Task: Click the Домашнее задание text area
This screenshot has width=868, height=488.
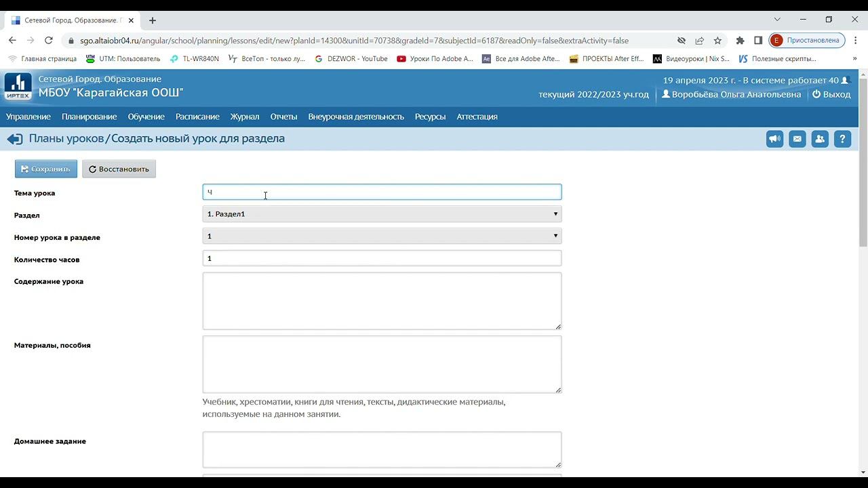Action: 382,449
